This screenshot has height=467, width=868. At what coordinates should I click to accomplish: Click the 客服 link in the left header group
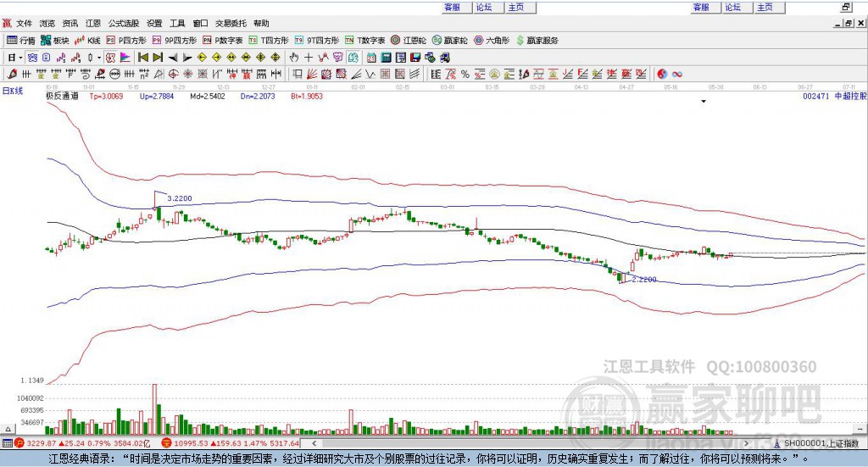click(453, 7)
